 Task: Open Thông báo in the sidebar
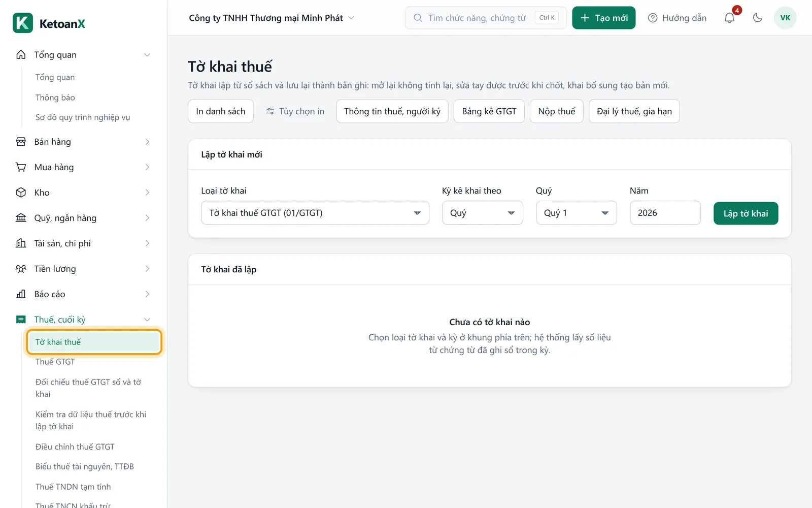[x=55, y=98]
